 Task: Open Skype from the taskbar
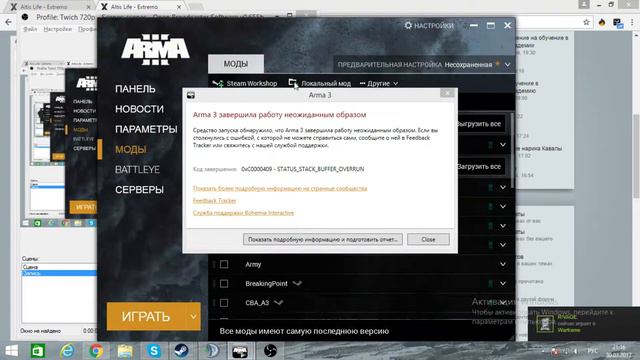pyautogui.click(x=154, y=351)
